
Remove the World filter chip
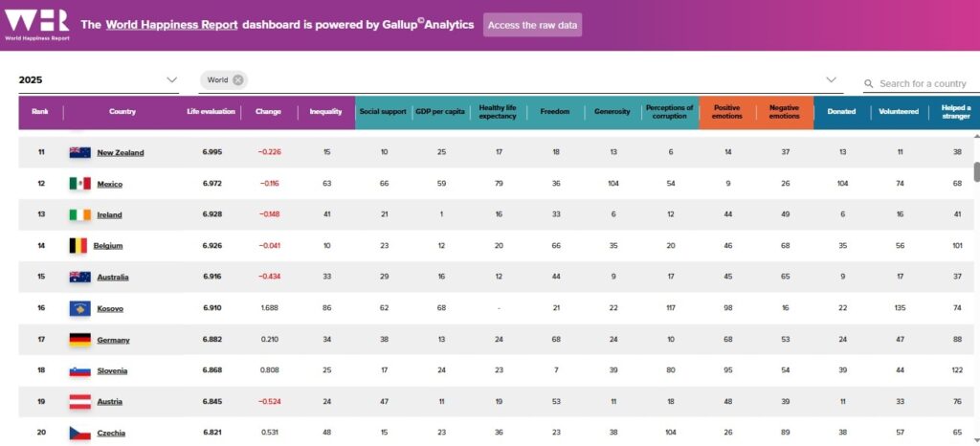238,80
